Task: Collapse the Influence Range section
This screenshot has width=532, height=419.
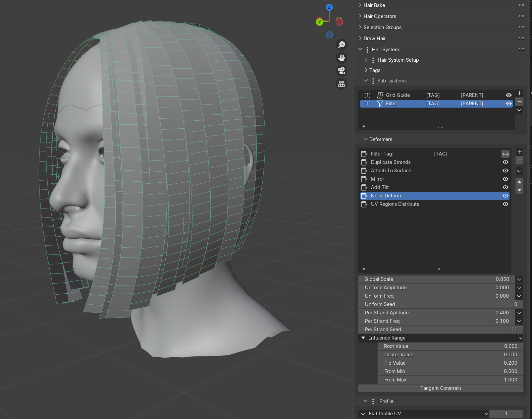Action: coord(363,338)
